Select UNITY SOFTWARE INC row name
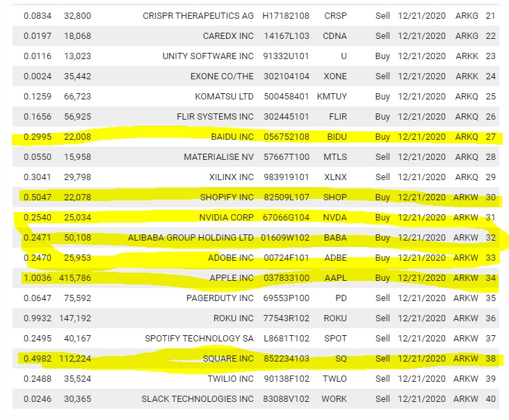 click(208, 56)
